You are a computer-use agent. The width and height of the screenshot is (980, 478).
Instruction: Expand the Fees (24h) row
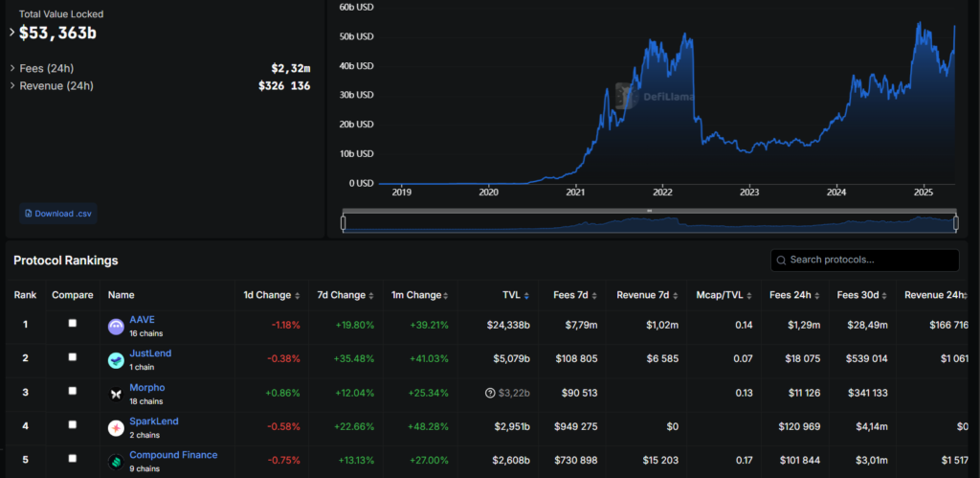pyautogui.click(x=12, y=68)
